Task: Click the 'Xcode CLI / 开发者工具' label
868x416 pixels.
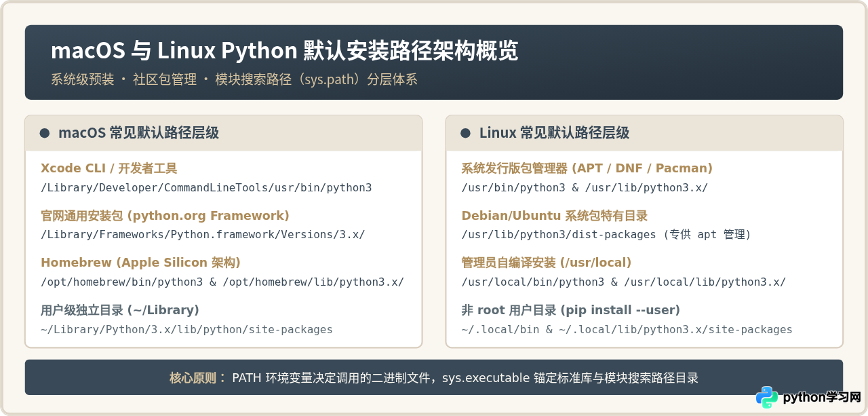Action: point(109,168)
